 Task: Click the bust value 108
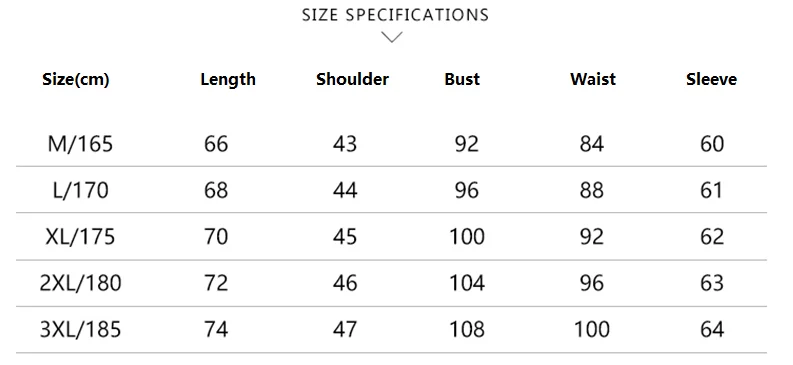tap(467, 330)
